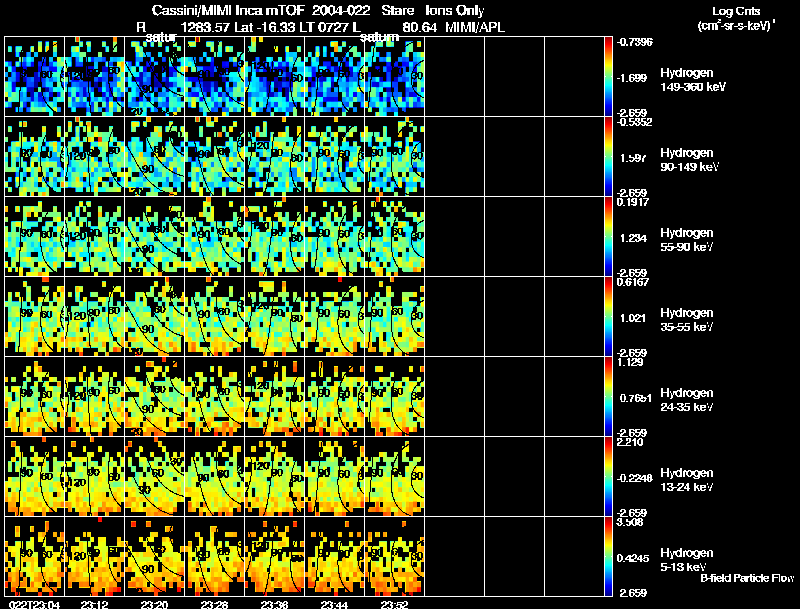Select the 35-55 keV image panel at 23:04
This screenshot has width=800, height=609.
click(35, 317)
